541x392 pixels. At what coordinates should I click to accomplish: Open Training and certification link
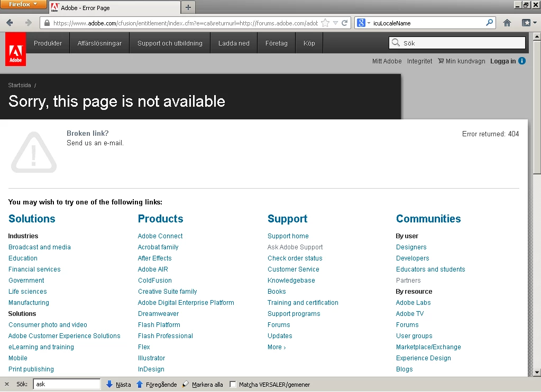tap(302, 302)
